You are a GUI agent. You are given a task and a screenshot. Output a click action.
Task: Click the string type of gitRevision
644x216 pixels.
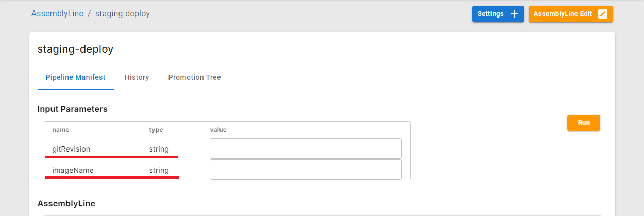pos(159,149)
